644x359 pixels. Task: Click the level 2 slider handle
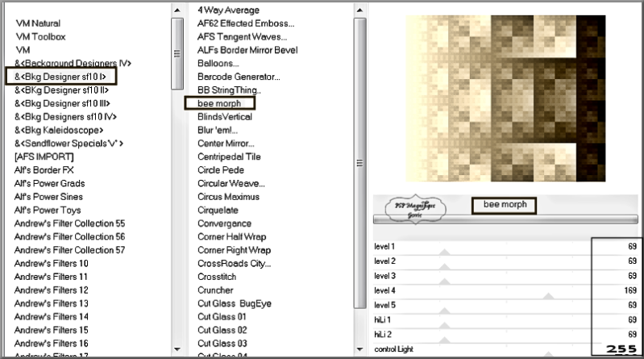[x=444, y=266]
